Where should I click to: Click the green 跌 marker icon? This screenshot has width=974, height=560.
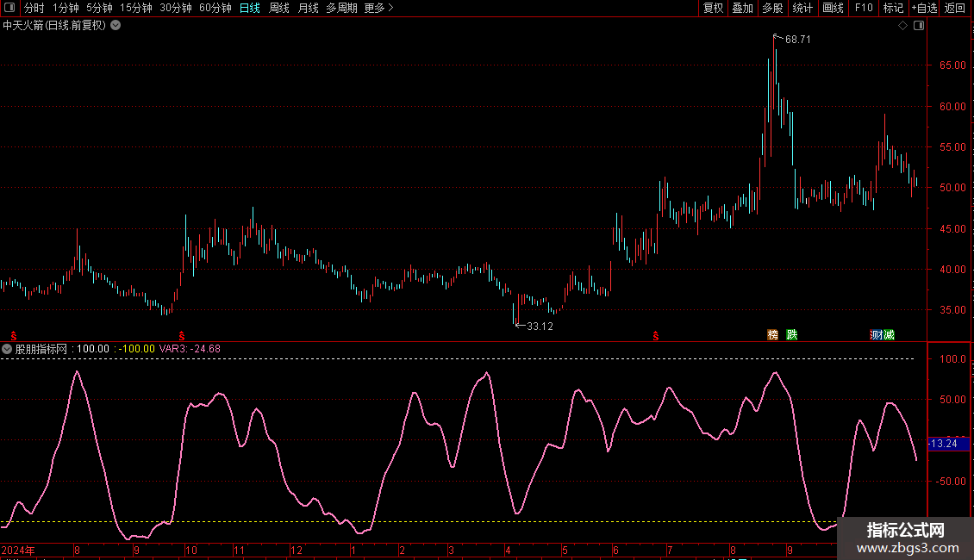[792, 334]
